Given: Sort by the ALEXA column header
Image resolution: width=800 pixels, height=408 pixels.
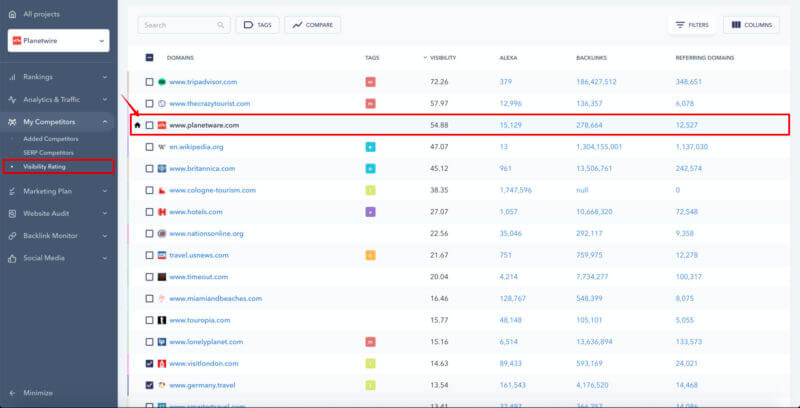Looking at the screenshot, I should [x=508, y=58].
